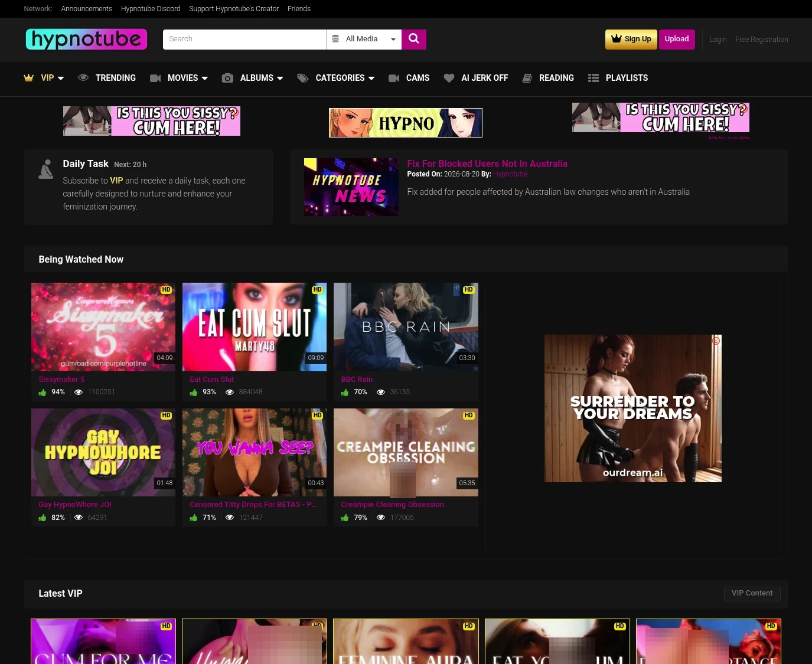Open Hypnotube Discord in the Network bar

[x=151, y=9]
